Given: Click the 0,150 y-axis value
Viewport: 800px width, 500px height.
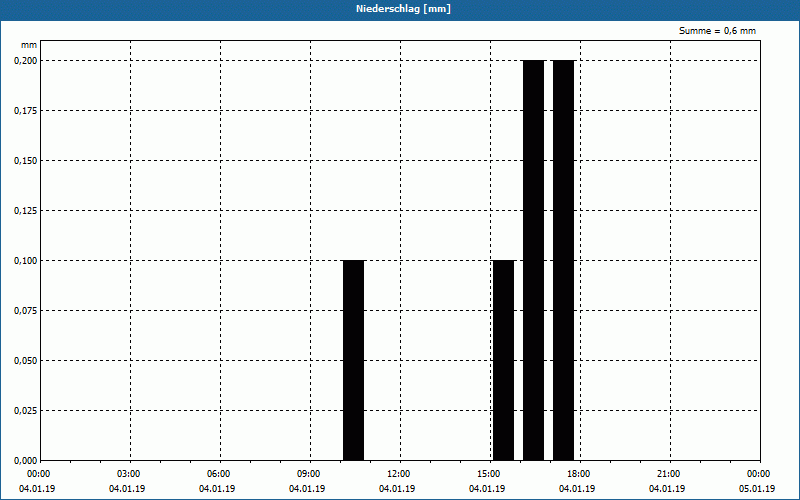Looking at the screenshot, I should pos(26,161).
